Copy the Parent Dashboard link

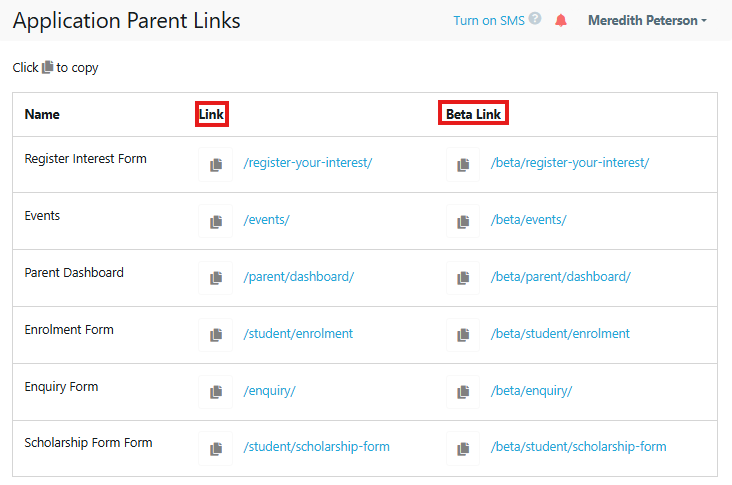click(215, 278)
